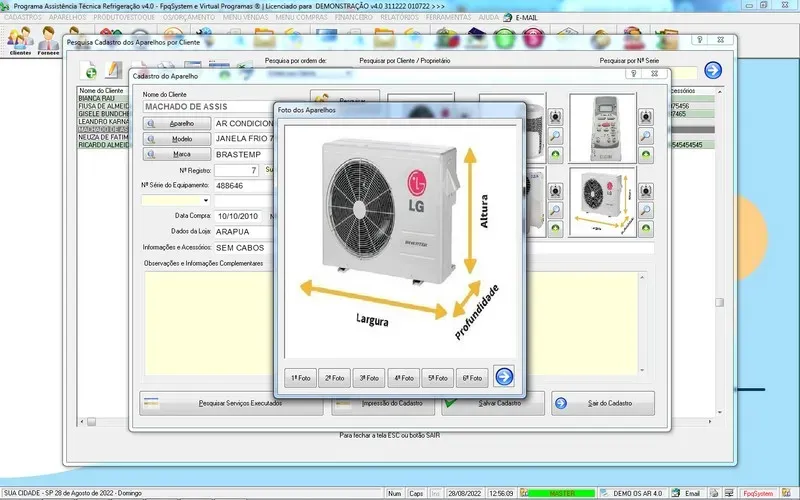This screenshot has width=800, height=500.
Task: Click green arrow icon right of LG unit thumbnail
Action: [x=646, y=230]
